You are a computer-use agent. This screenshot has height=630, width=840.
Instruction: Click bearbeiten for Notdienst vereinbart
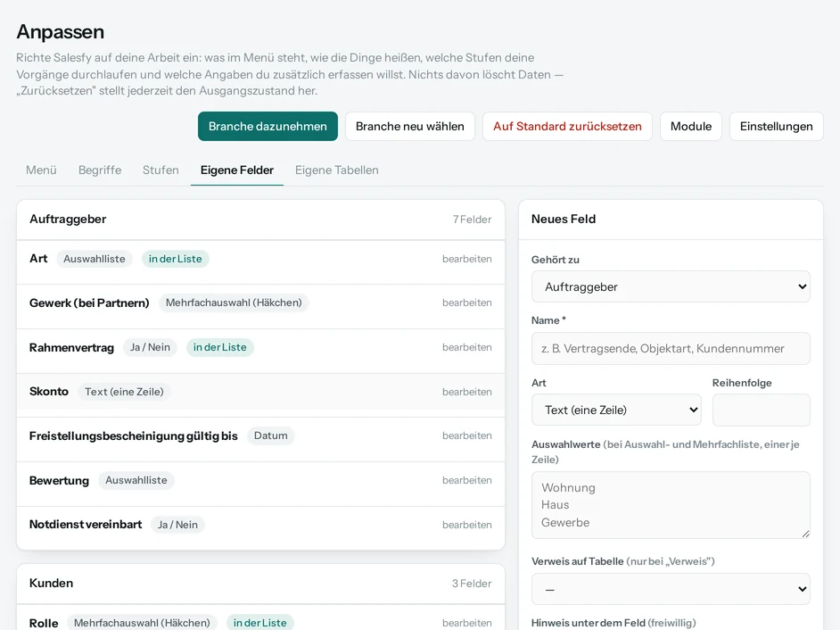(466, 525)
